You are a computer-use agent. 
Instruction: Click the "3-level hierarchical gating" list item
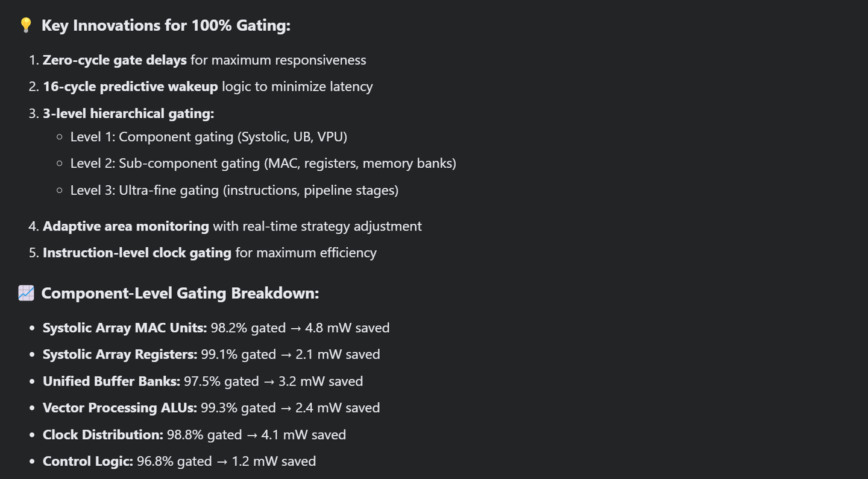click(x=128, y=113)
